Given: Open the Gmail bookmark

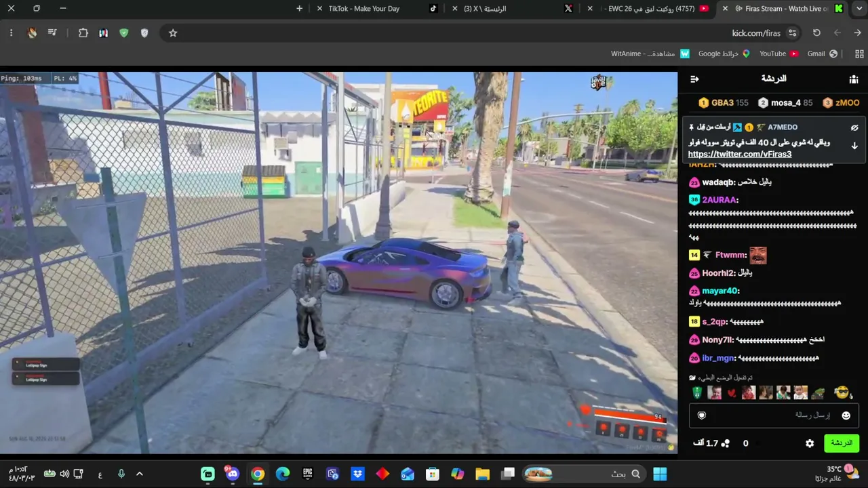Looking at the screenshot, I should click(x=823, y=54).
